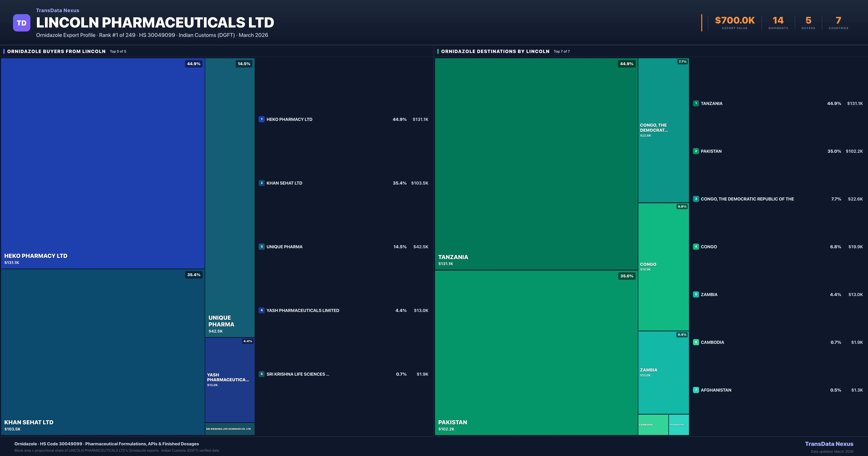Click the small CAMBODIA treemap tile

653,425
